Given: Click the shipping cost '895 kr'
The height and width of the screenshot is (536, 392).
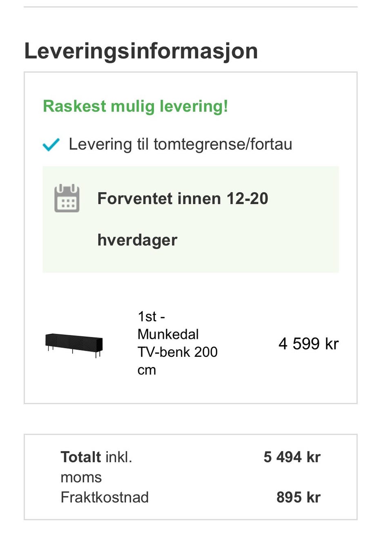Looking at the screenshot, I should pos(298,497).
